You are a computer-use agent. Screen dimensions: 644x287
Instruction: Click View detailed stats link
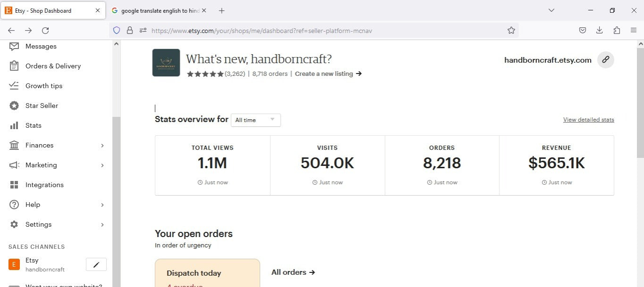click(588, 120)
